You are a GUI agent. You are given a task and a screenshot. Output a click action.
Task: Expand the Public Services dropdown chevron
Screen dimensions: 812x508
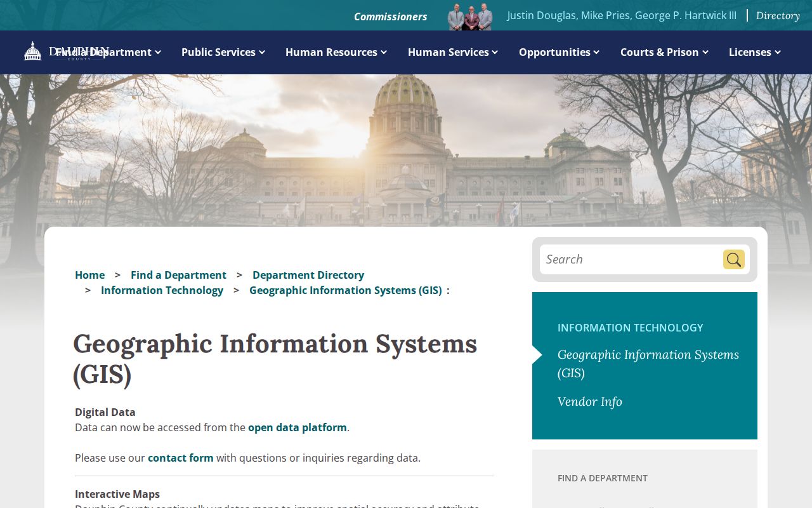click(262, 52)
